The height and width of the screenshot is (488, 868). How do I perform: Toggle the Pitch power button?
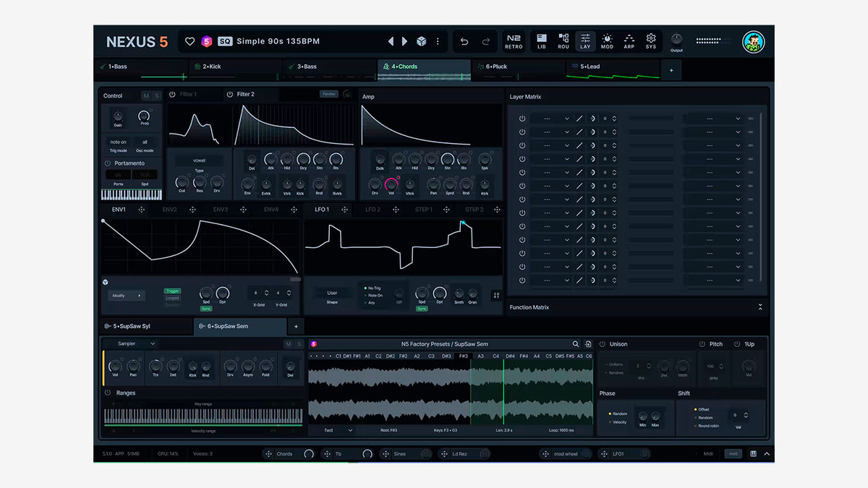pos(702,344)
